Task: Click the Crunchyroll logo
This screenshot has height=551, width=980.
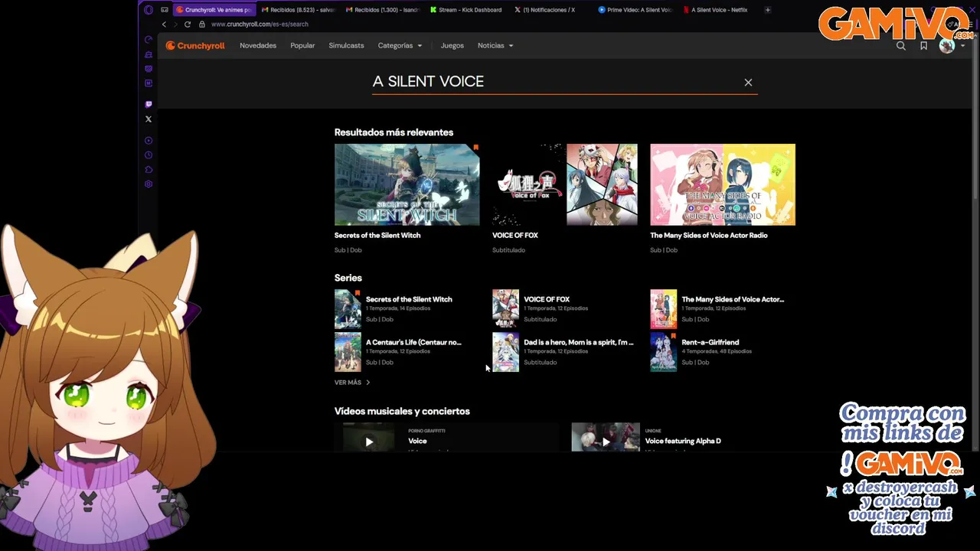Action: pos(195,46)
